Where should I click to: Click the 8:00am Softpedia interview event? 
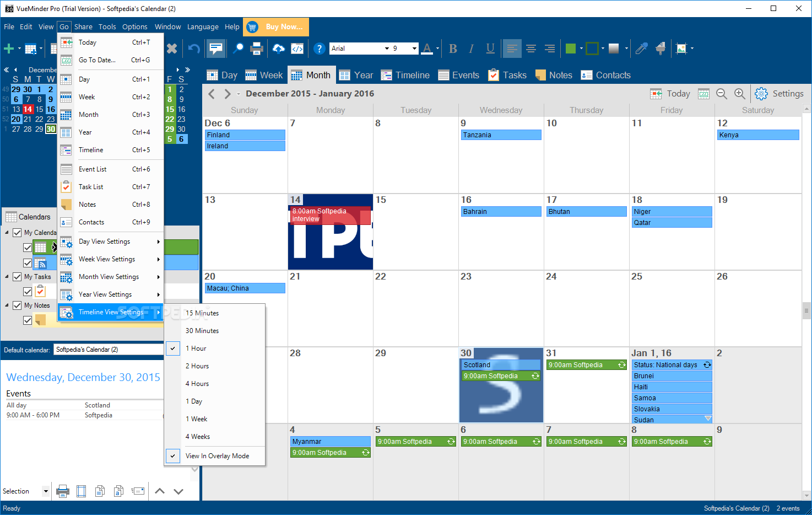click(330, 215)
